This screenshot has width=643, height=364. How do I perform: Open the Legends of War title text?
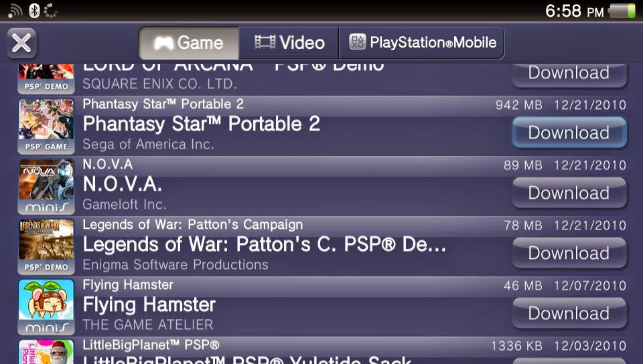coord(265,245)
